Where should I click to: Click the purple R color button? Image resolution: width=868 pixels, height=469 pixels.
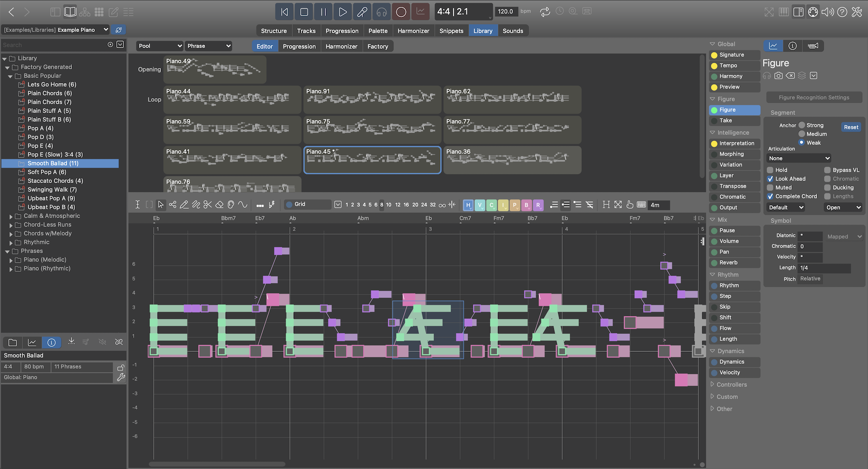pos(538,205)
